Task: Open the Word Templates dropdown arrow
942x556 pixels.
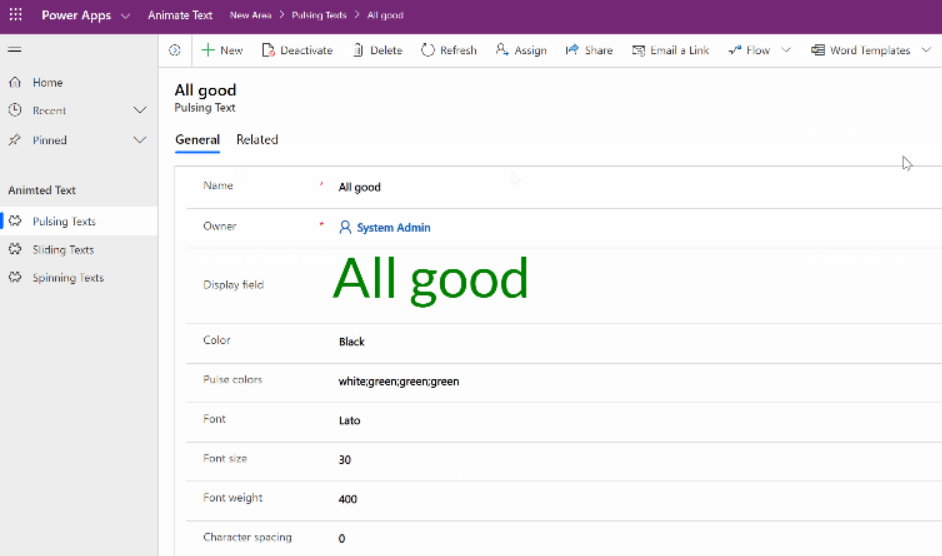Action: 926,50
